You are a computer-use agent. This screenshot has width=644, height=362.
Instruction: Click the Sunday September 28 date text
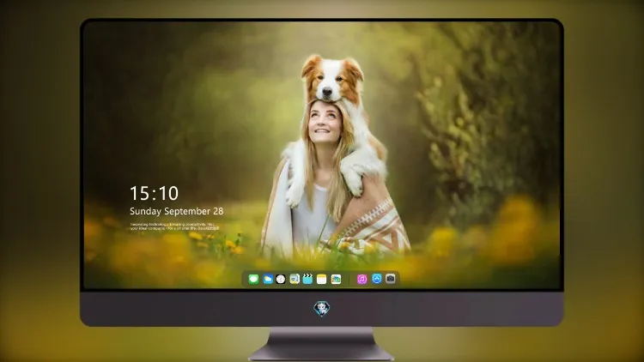point(177,211)
